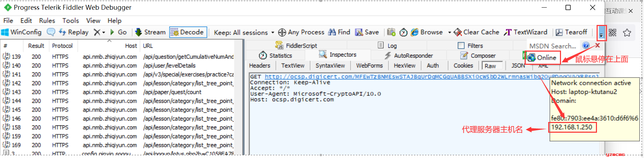The image size is (644, 158).
Task: Click the Stream download arrow icon
Action: click(138, 32)
